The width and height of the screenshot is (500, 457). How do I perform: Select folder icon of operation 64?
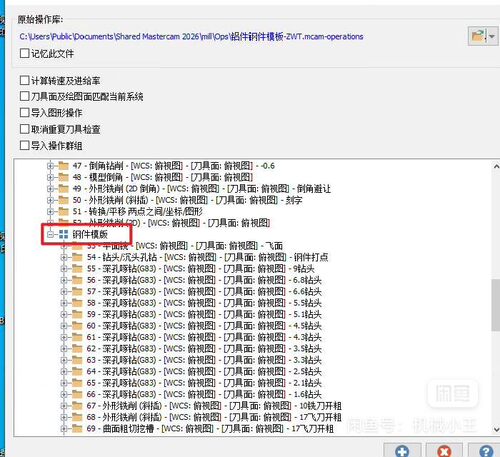coord(77,371)
